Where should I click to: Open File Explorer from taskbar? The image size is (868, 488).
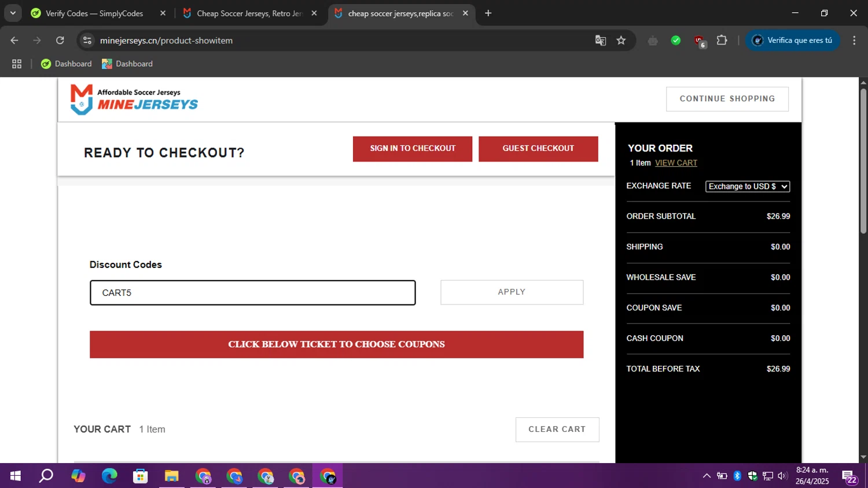[x=172, y=476]
